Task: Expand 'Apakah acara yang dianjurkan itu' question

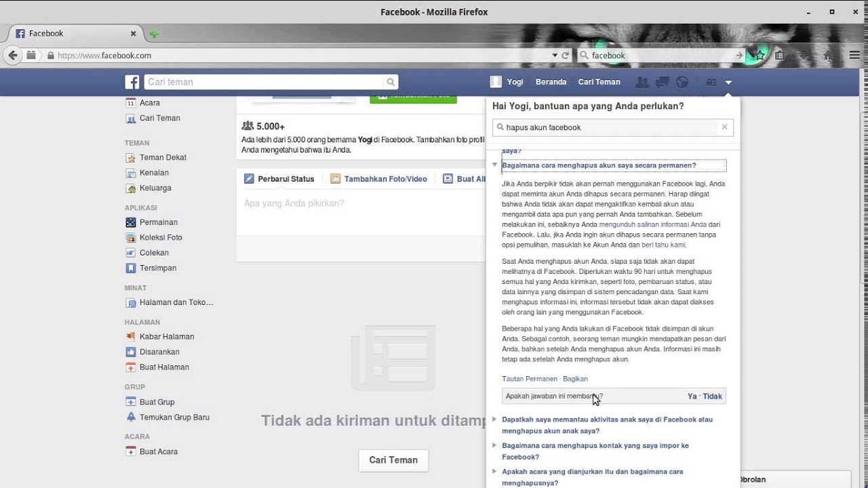Action: [x=592, y=477]
